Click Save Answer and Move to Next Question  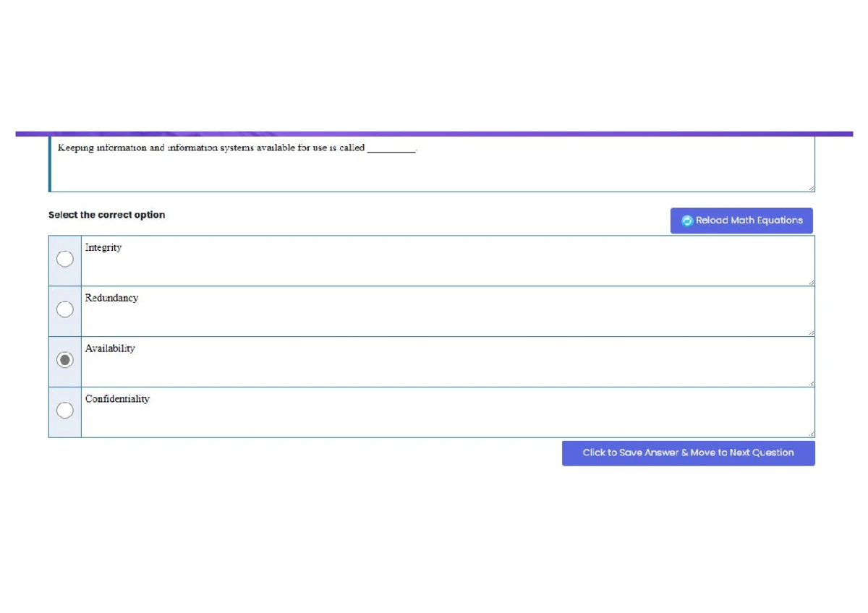point(688,453)
